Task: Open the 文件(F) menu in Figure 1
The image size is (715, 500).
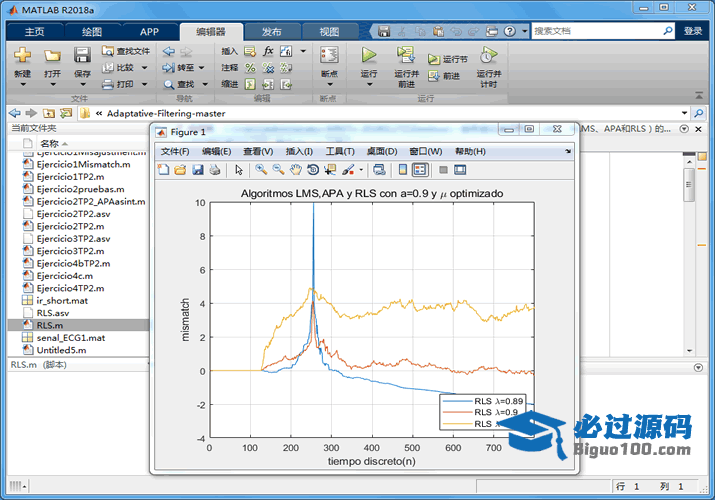Action: 175,152
